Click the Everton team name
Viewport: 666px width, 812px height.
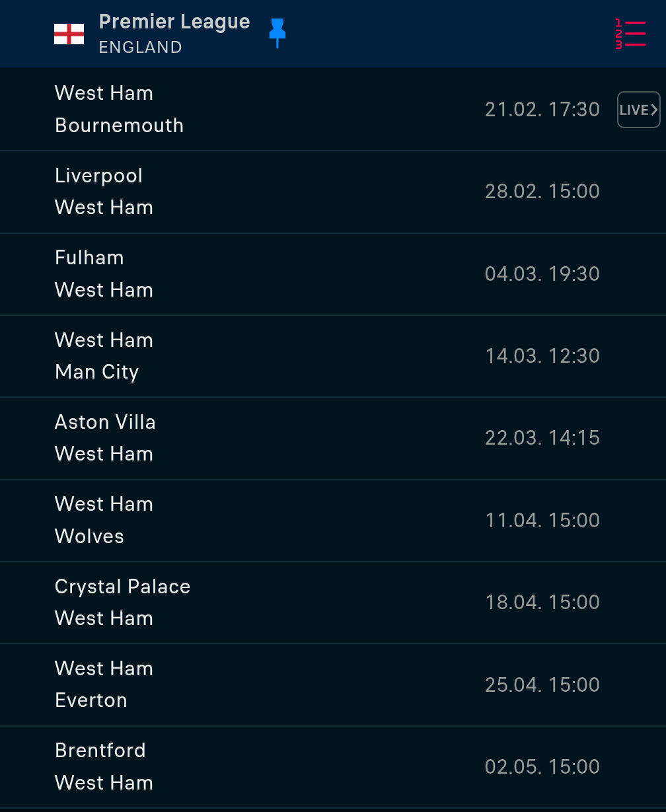pos(91,700)
